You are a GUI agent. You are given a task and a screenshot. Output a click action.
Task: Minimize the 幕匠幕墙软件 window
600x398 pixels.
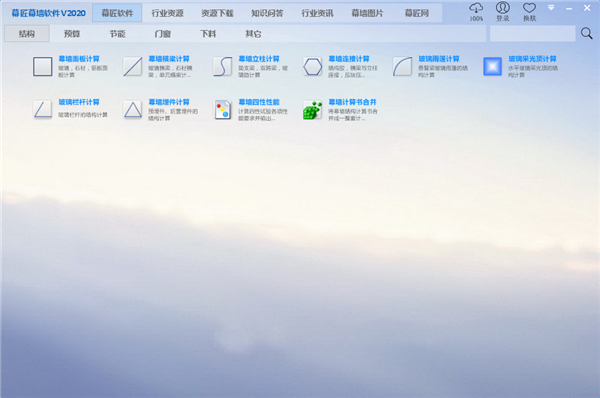tap(569, 8)
